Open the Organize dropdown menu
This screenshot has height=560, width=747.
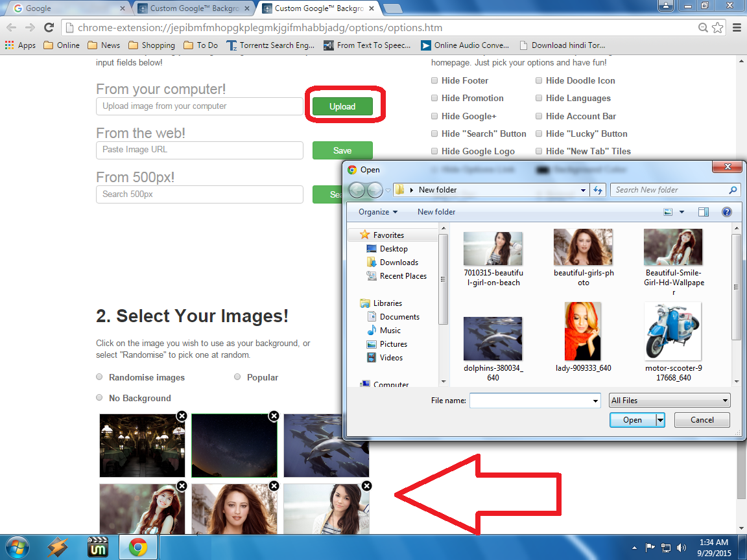[378, 212]
